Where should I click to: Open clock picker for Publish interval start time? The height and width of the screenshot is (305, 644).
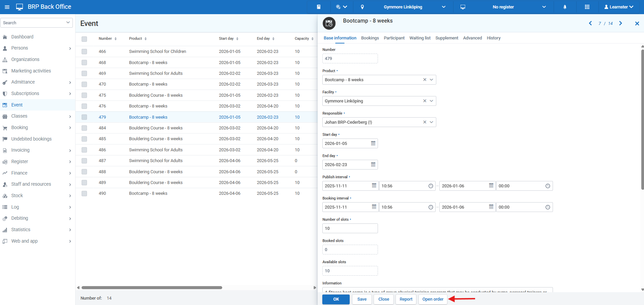point(431,186)
